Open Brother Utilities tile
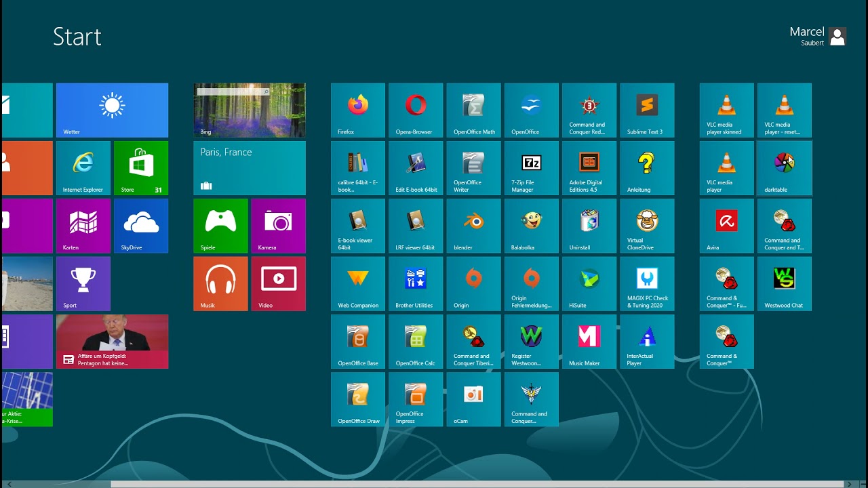868x488 pixels. pyautogui.click(x=416, y=284)
